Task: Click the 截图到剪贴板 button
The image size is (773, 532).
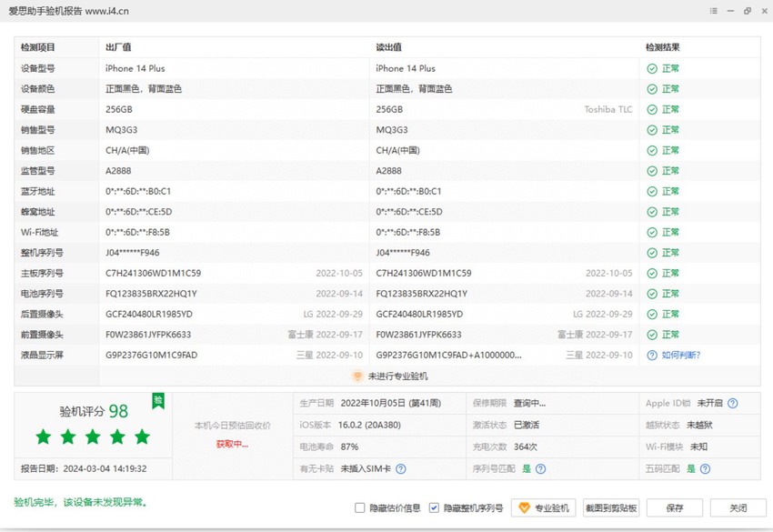Action: (x=611, y=507)
